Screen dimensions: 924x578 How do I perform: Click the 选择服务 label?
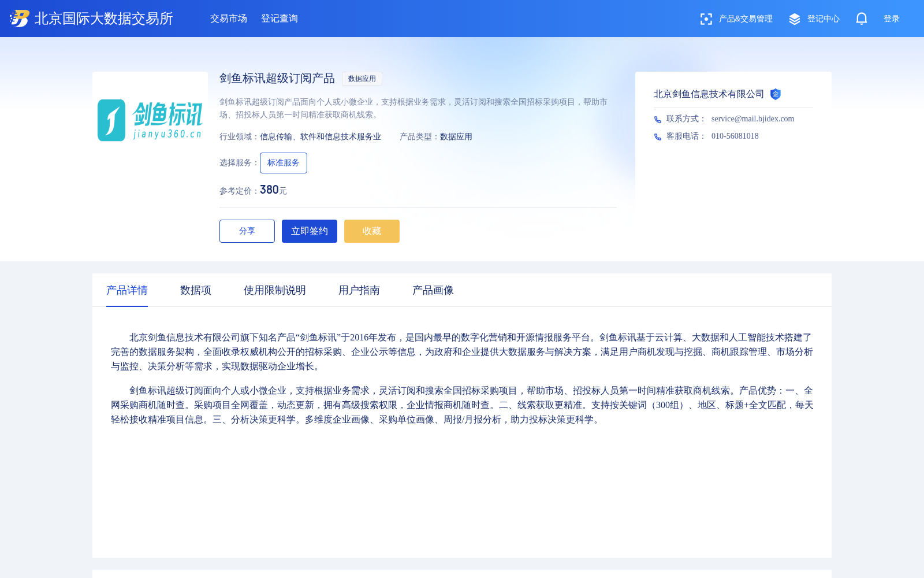[x=239, y=163]
